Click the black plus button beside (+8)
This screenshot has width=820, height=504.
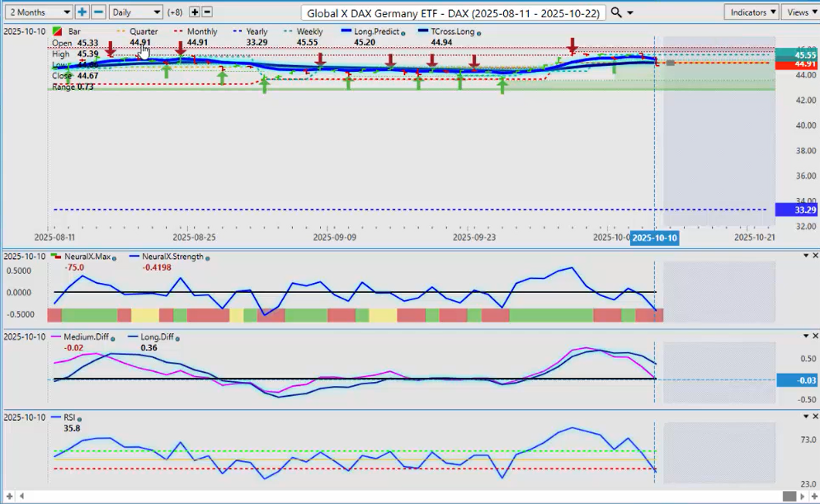pos(195,12)
